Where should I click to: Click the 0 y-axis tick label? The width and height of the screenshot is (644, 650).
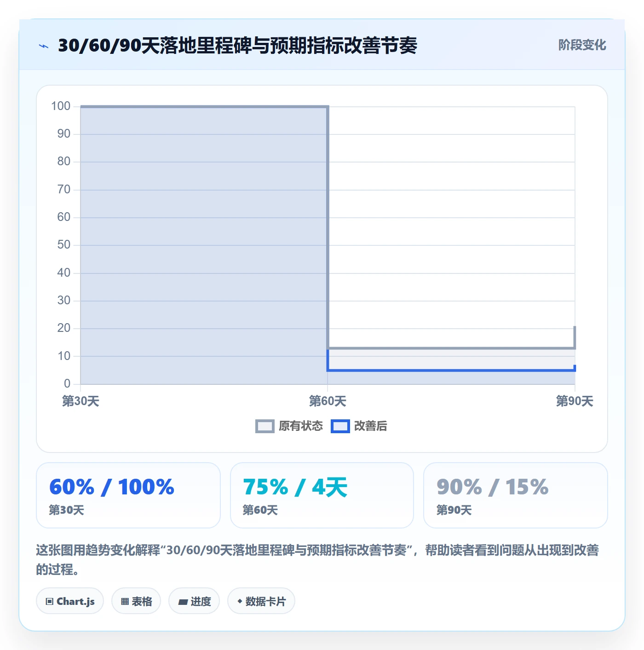pyautogui.click(x=67, y=384)
